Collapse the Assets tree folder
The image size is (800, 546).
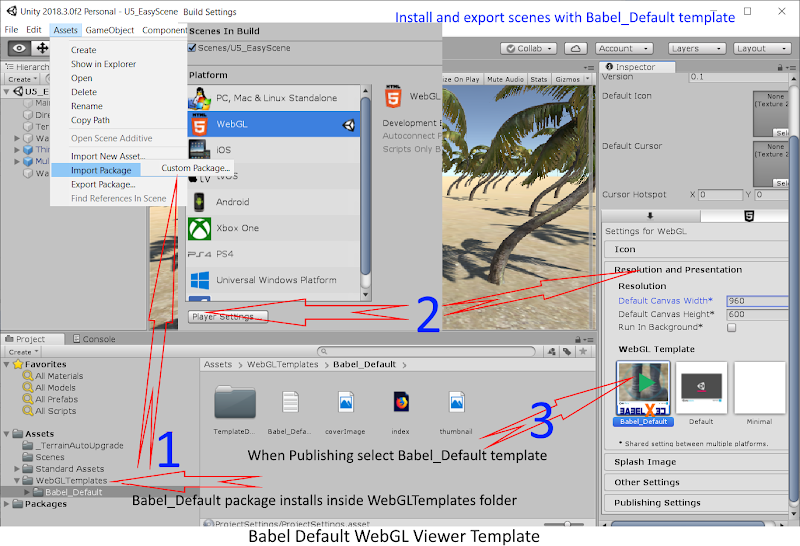[7, 434]
